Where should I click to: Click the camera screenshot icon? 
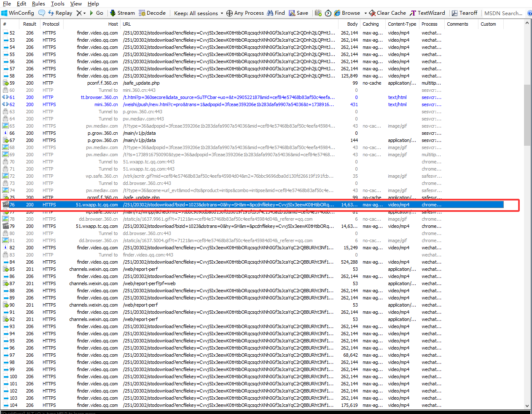pos(318,13)
